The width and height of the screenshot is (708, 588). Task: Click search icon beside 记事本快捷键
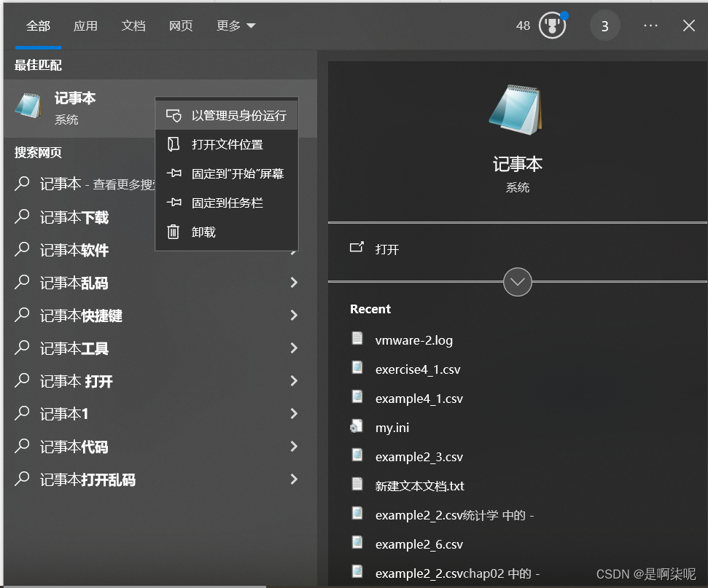click(x=22, y=315)
